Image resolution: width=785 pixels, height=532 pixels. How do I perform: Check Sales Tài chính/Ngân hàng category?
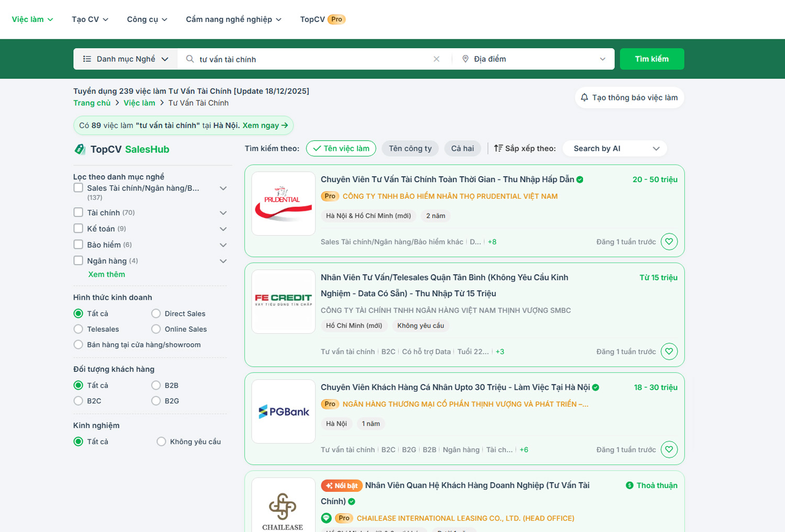(78, 188)
